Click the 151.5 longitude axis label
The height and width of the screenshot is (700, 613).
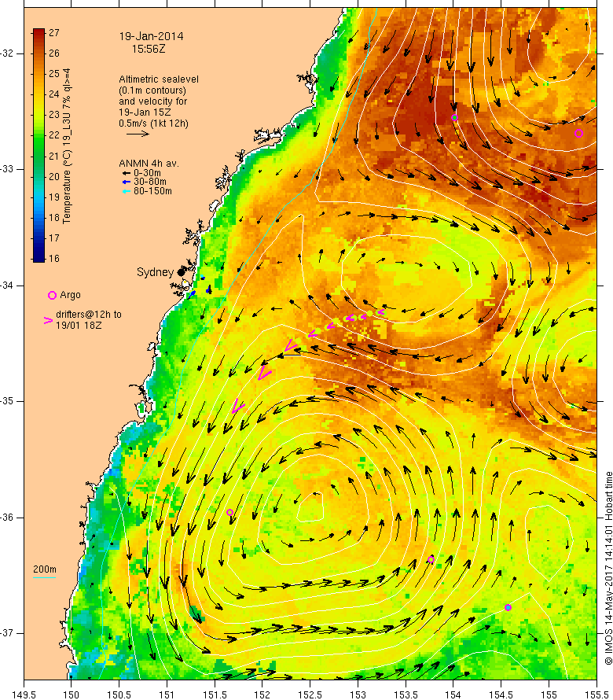pos(215,694)
